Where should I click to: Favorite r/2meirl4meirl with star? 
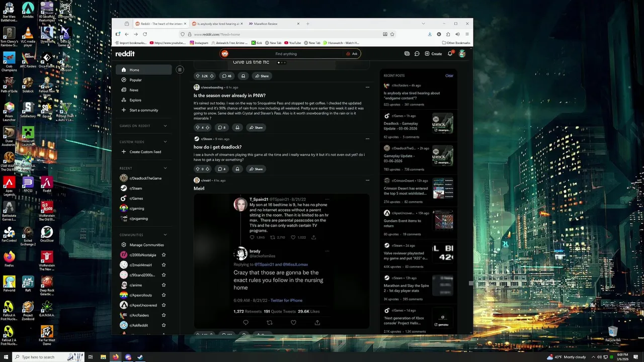(164, 265)
